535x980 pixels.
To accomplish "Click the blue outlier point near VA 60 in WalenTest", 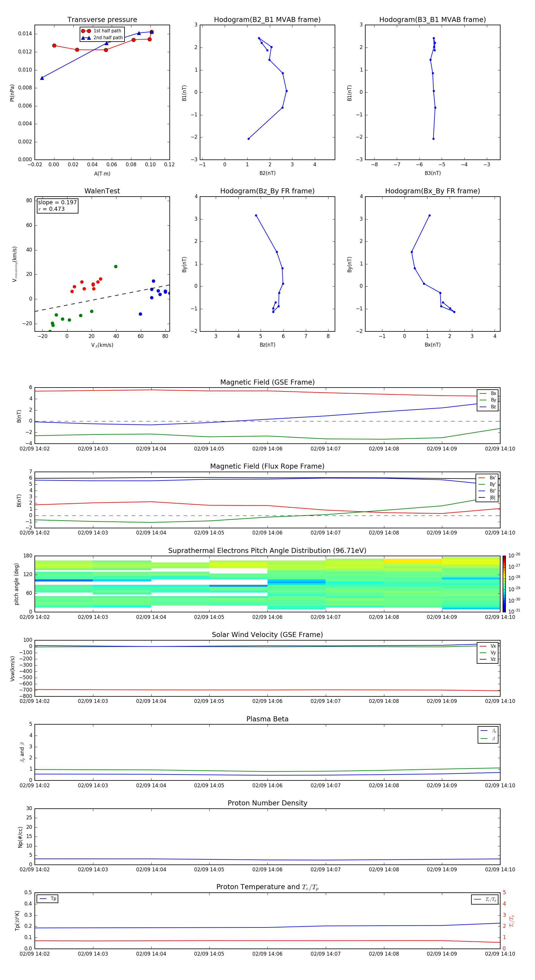I will pos(141,314).
